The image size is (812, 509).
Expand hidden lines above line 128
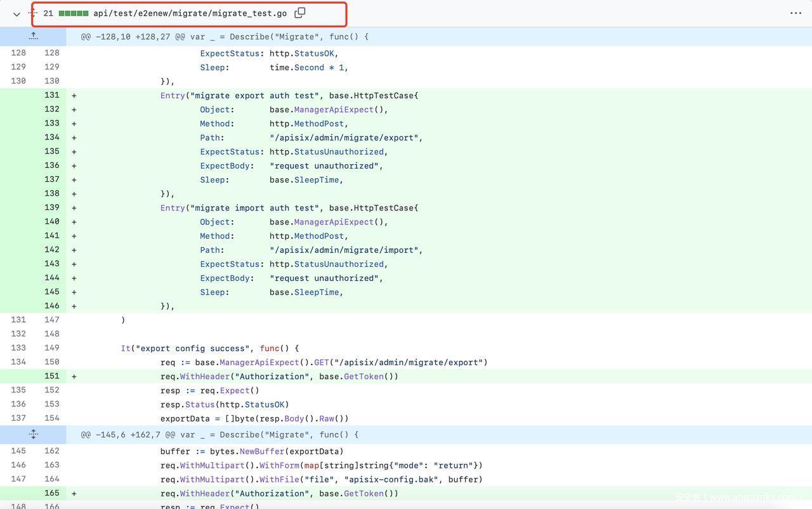click(x=33, y=37)
